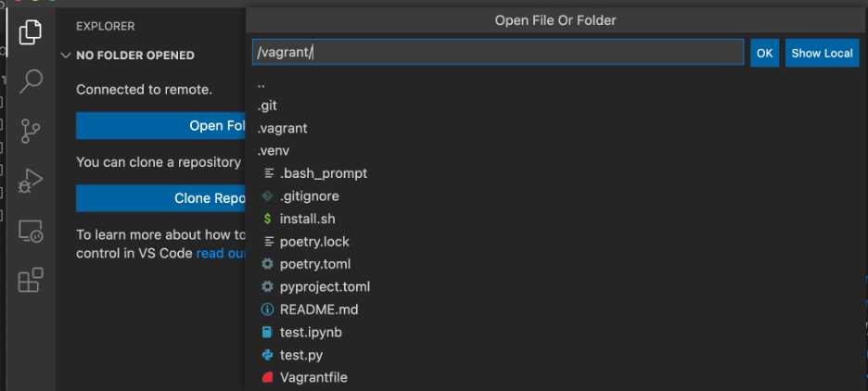Select the .git folder

point(267,106)
